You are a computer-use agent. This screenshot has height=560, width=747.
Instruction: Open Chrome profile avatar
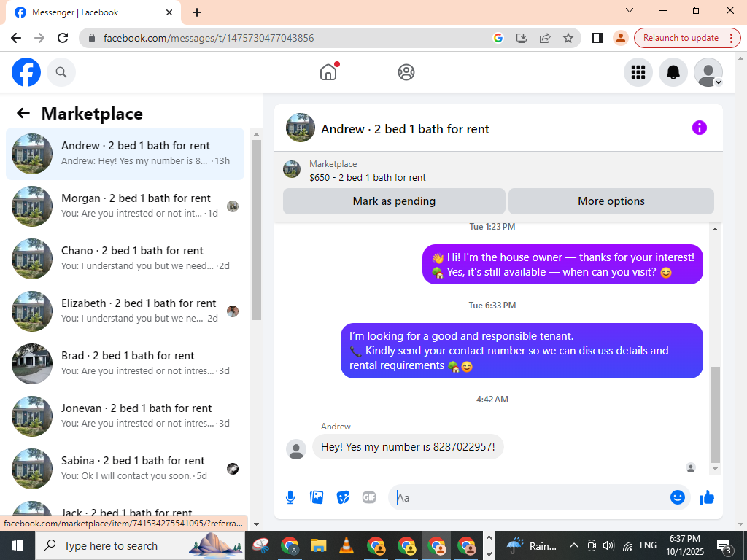coord(620,38)
